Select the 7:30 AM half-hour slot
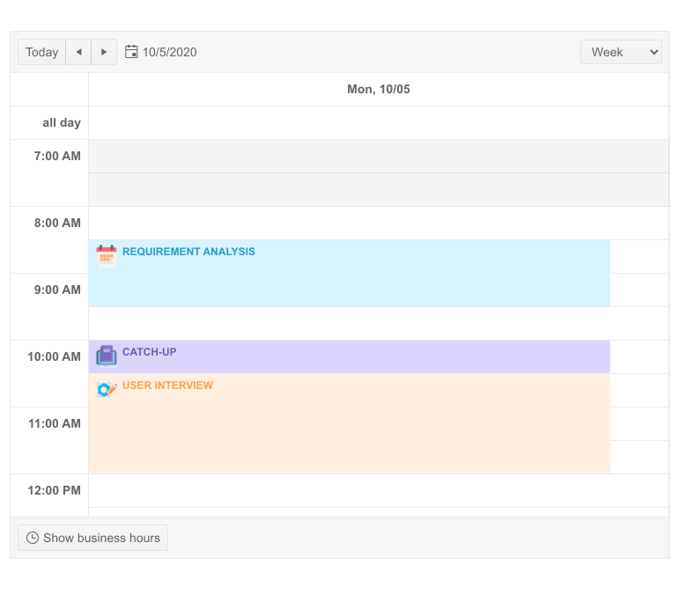The height and width of the screenshot is (616, 678). (379, 190)
